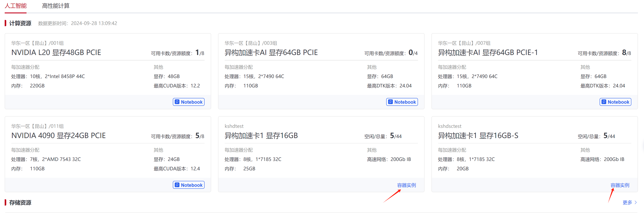
Task: Click Notebook icon on 003组 异构加速卡AI card
Action: (391, 102)
